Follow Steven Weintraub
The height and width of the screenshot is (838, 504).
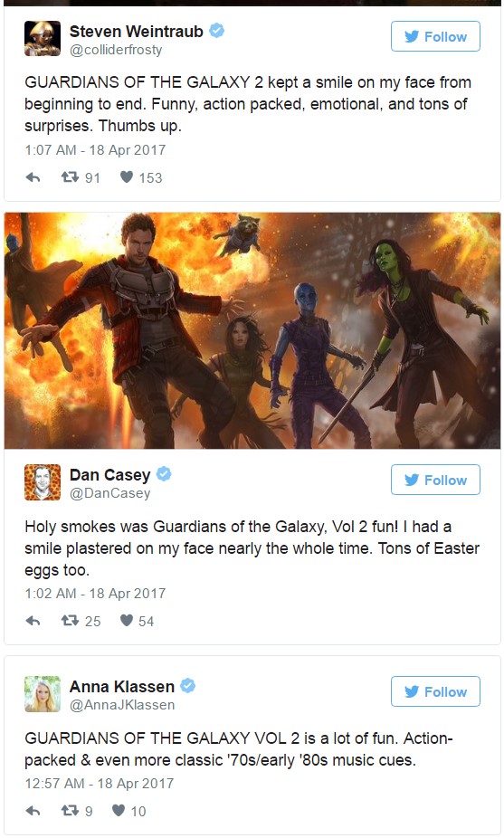click(x=435, y=36)
